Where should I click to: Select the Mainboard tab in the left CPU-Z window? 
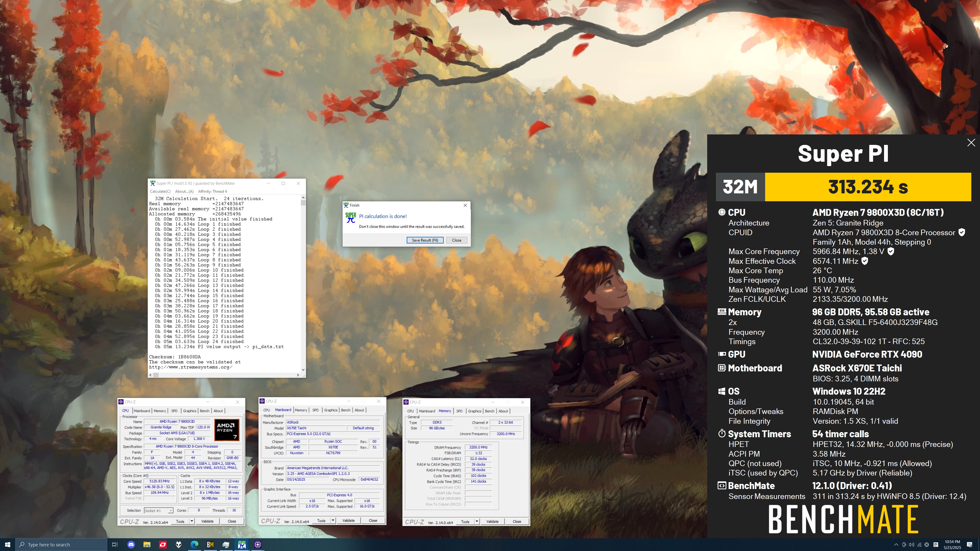point(142,411)
